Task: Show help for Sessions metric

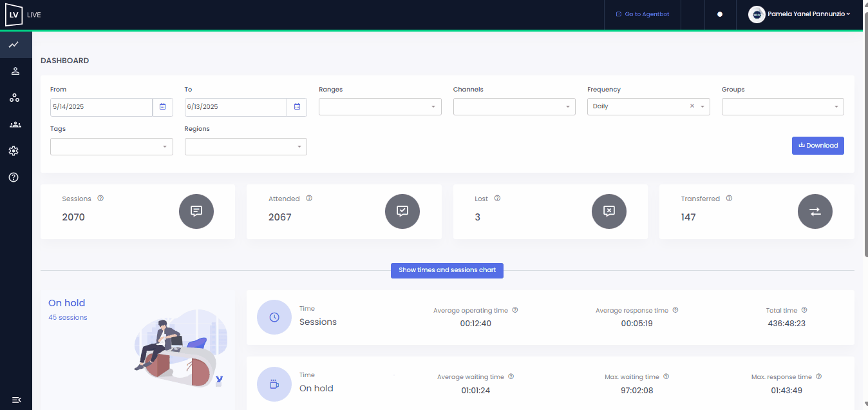Action: pyautogui.click(x=100, y=199)
